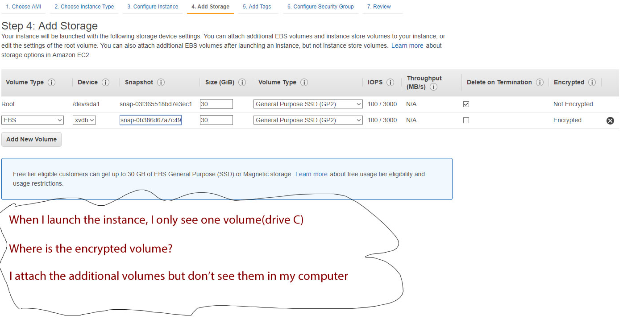Click the Delete on Termination info icon
Viewport: 644px width, 328px height.
[x=540, y=82]
